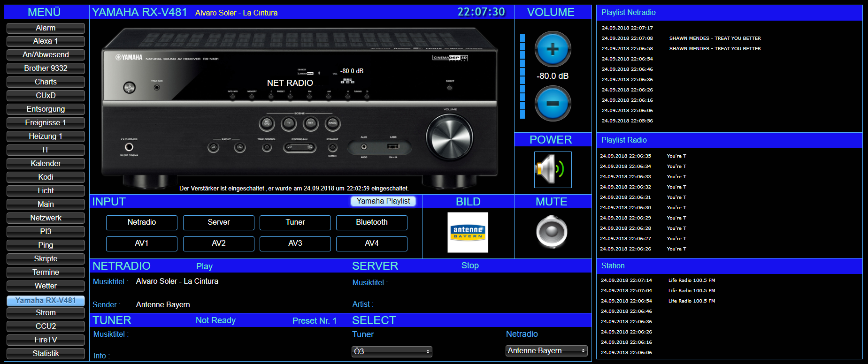Open the Skripte menu entry
This screenshot has width=868, height=364.
point(46,259)
